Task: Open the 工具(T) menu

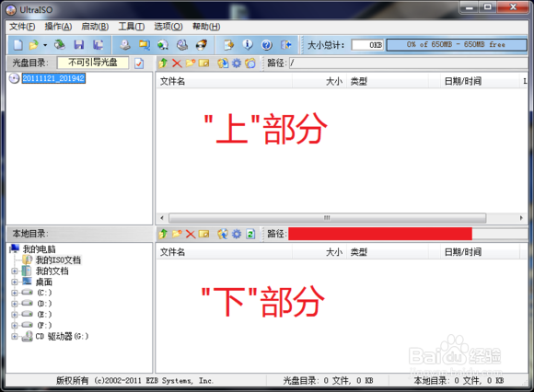Action: coord(132,27)
